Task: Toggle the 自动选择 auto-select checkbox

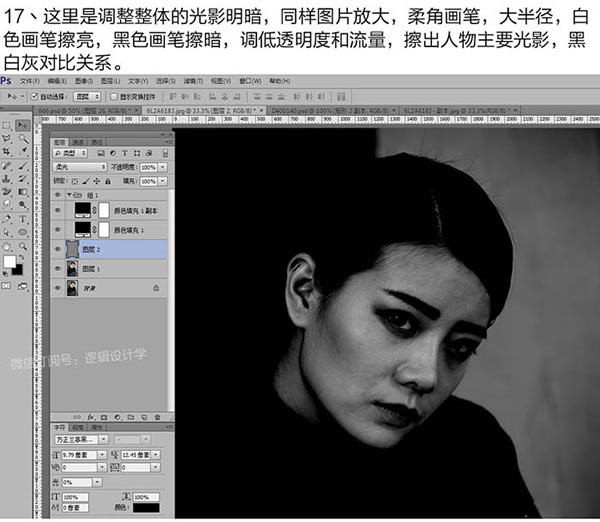Action: pyautogui.click(x=36, y=96)
